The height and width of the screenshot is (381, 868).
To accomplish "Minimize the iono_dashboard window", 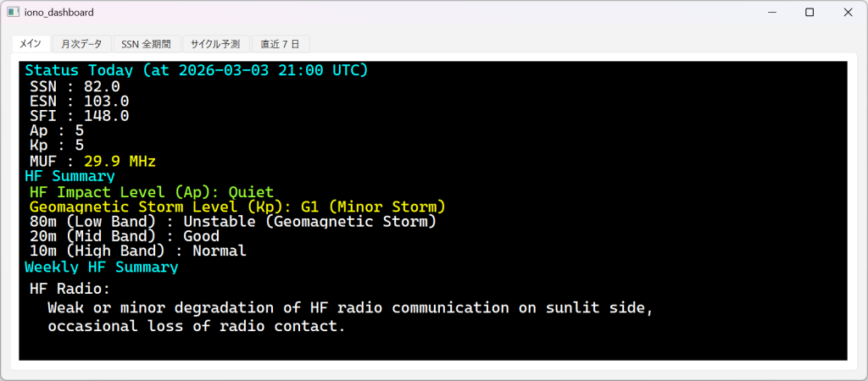I will pyautogui.click(x=771, y=13).
